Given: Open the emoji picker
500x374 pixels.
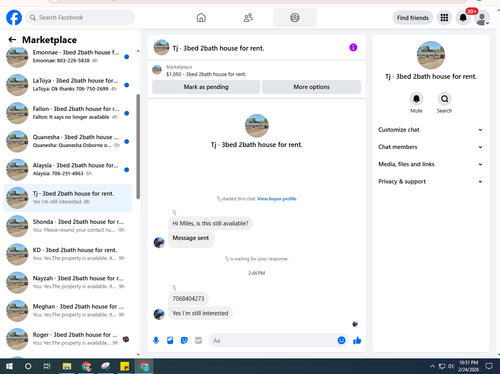Looking at the screenshot, I should click(x=341, y=340).
